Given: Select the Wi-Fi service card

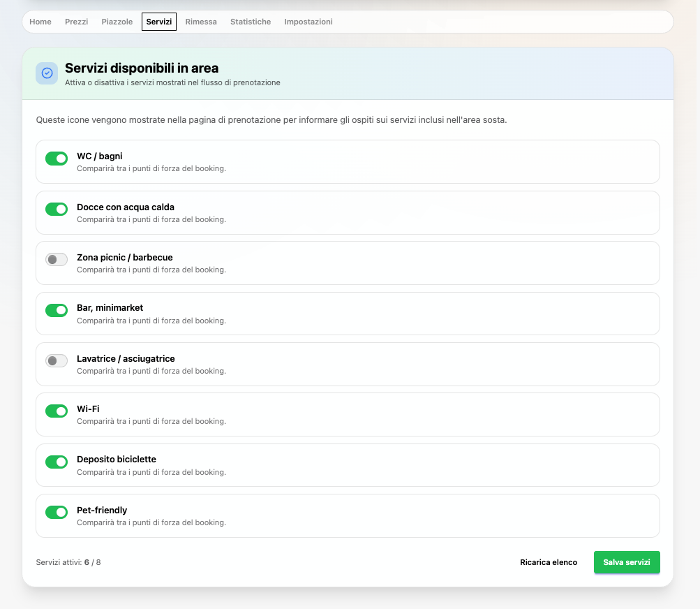Looking at the screenshot, I should [348, 414].
